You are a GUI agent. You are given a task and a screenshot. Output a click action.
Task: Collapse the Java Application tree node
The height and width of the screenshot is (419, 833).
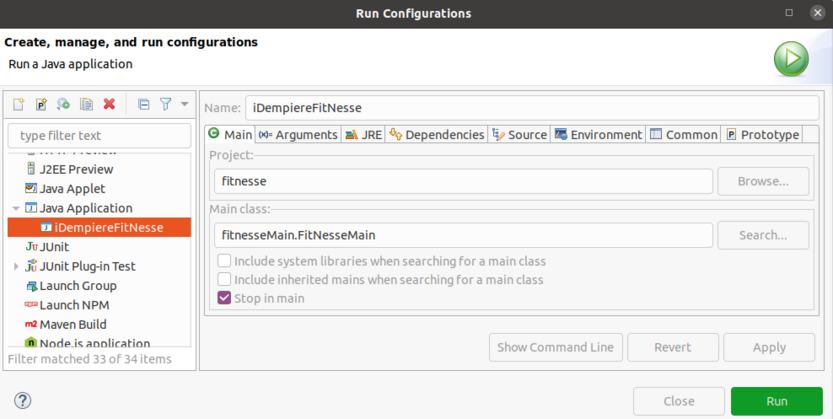(x=16, y=208)
